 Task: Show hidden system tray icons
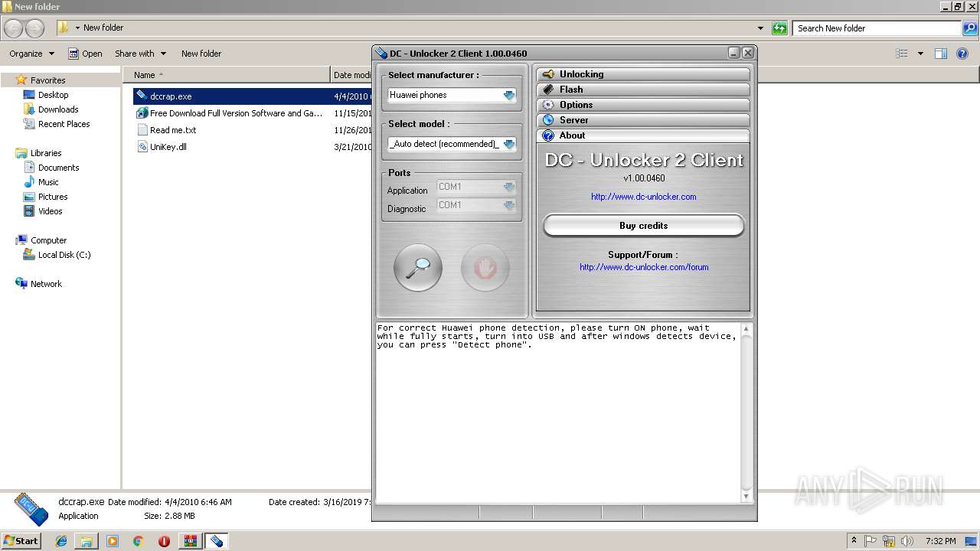click(x=854, y=541)
